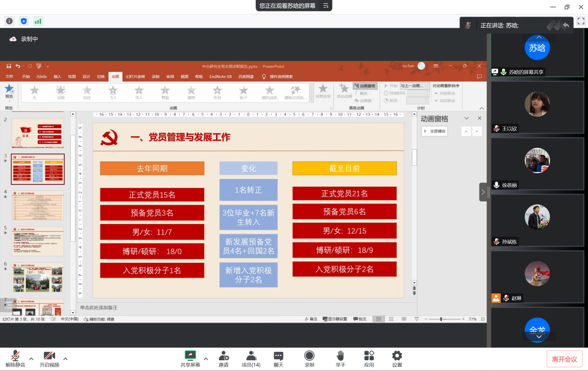Click the blue security shield icon
This screenshot has height=371, width=588.
[24, 21]
